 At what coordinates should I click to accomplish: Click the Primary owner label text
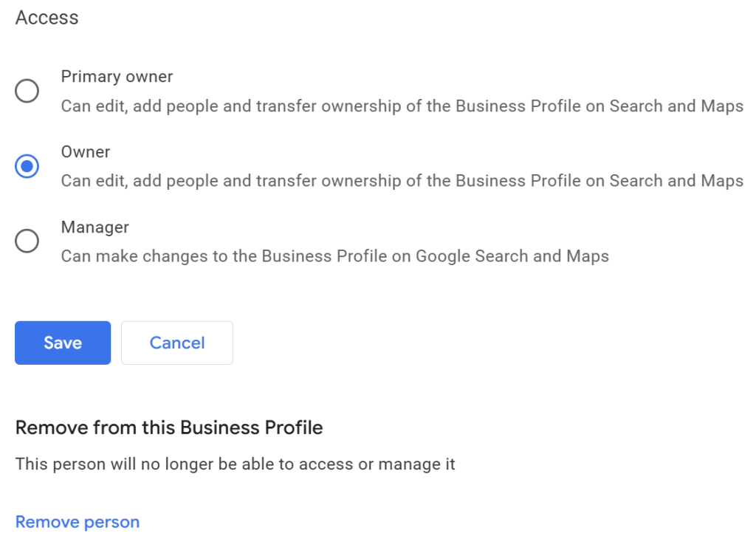[x=117, y=77]
